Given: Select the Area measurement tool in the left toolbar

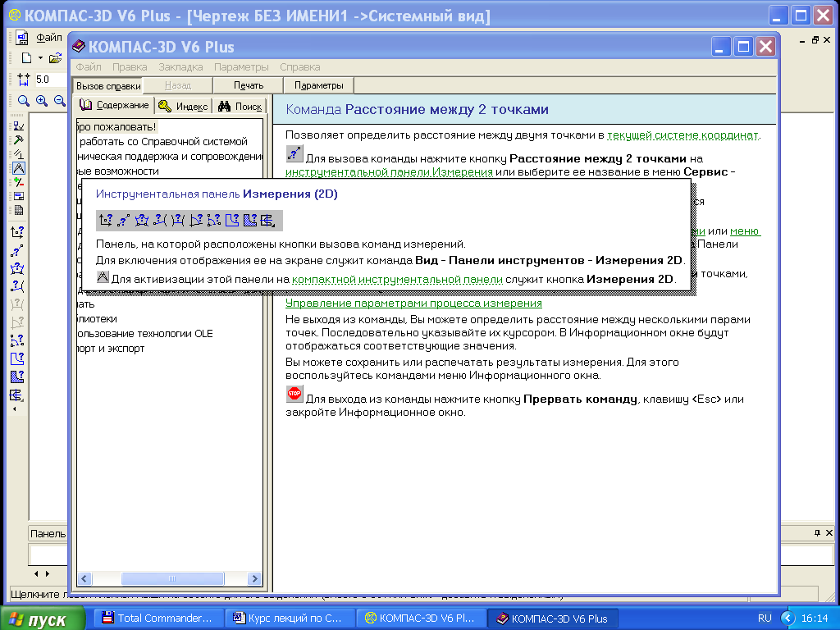Looking at the screenshot, I should 17,377.
